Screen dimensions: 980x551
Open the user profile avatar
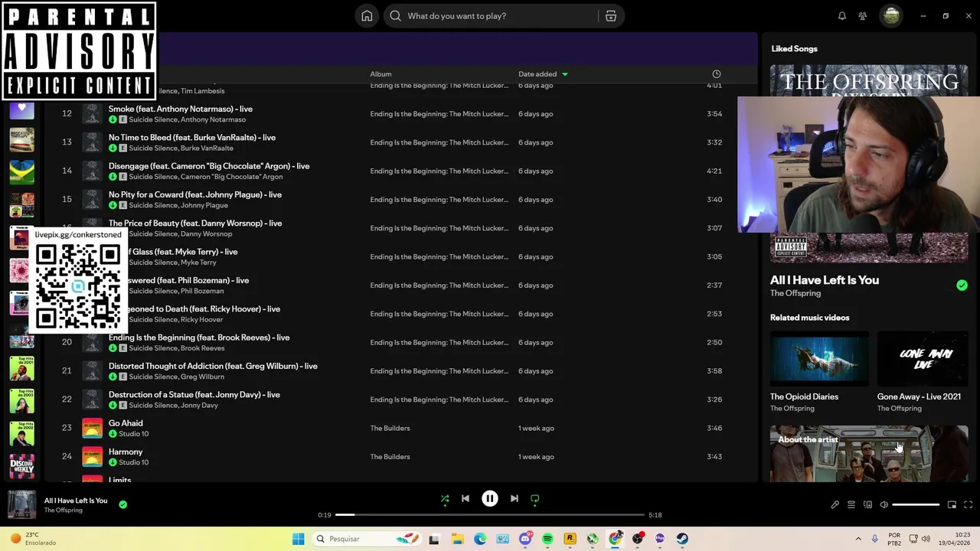891,16
